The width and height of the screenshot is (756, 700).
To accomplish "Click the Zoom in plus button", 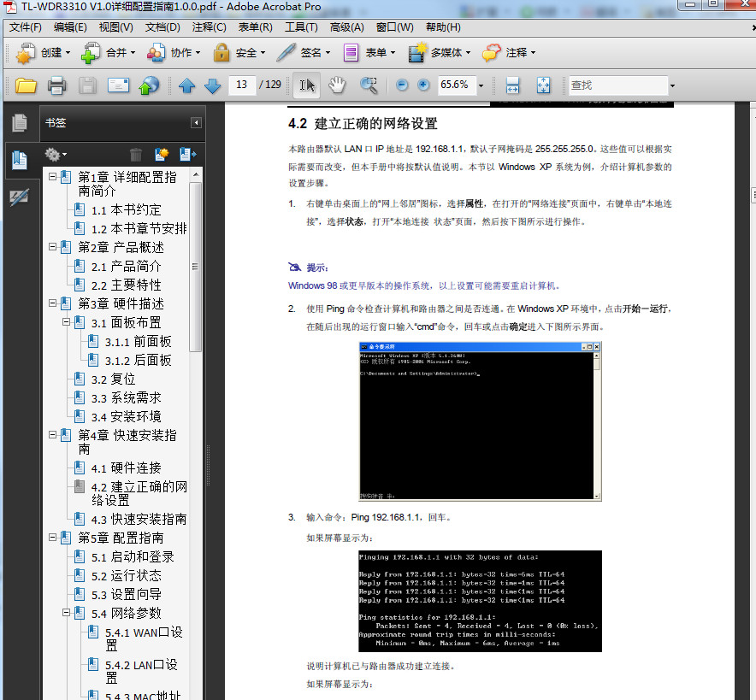I will pyautogui.click(x=423, y=85).
